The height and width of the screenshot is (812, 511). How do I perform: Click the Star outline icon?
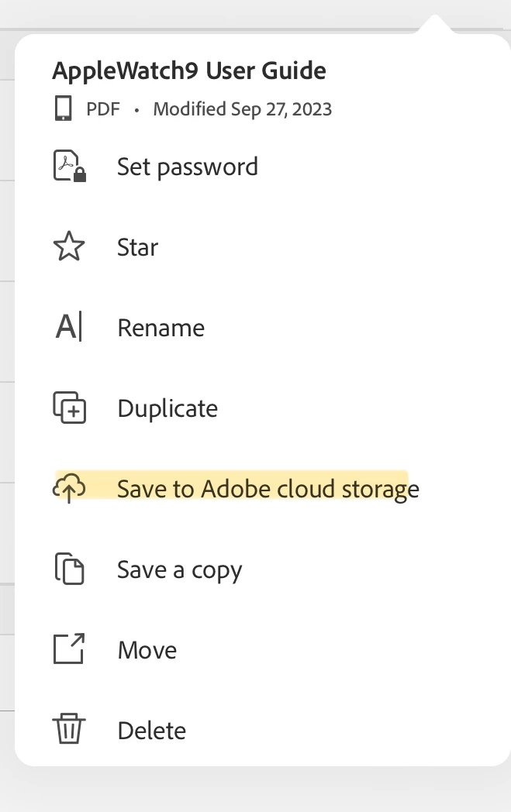[x=69, y=247]
